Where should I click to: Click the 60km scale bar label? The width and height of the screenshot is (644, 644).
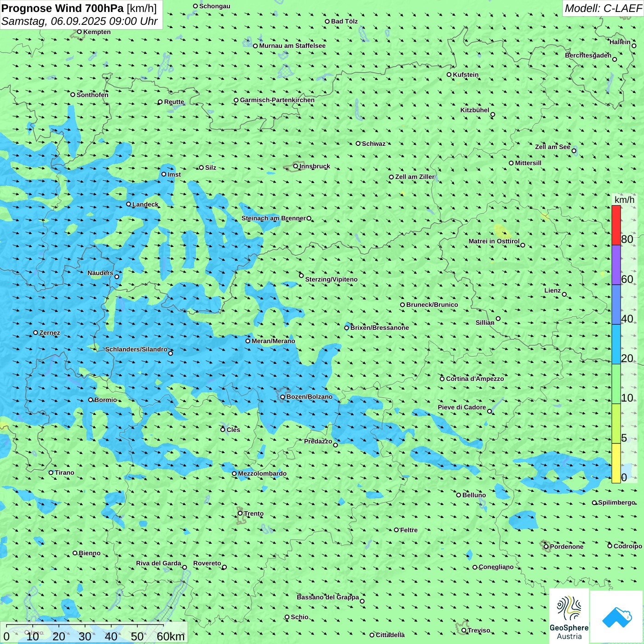pos(171,636)
